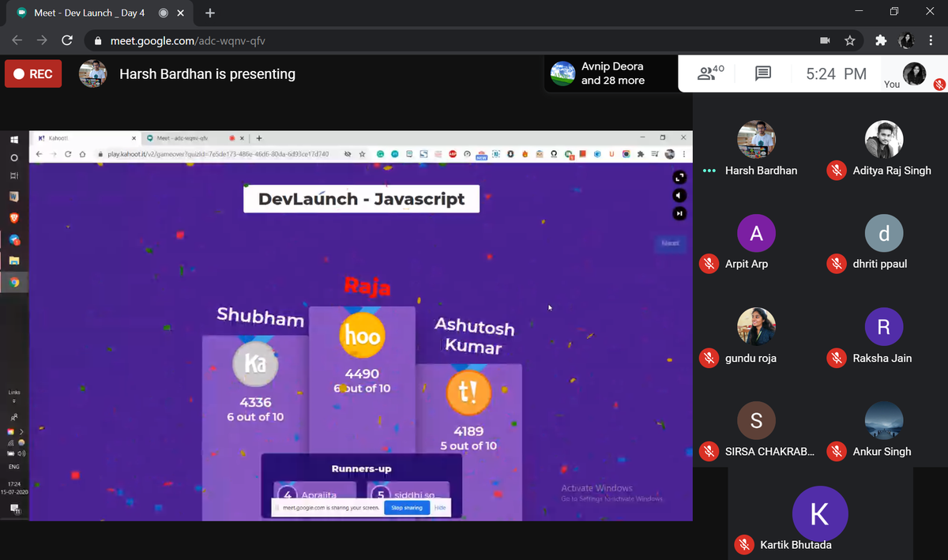Click the Harsh Bardhan participant video tile
This screenshot has height=560, width=948.
click(x=757, y=140)
